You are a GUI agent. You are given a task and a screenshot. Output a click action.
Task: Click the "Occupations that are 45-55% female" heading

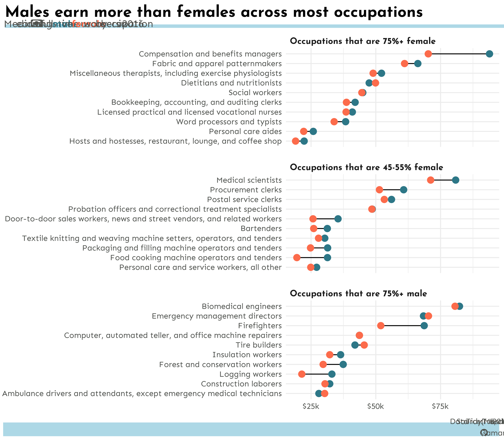pos(366,167)
